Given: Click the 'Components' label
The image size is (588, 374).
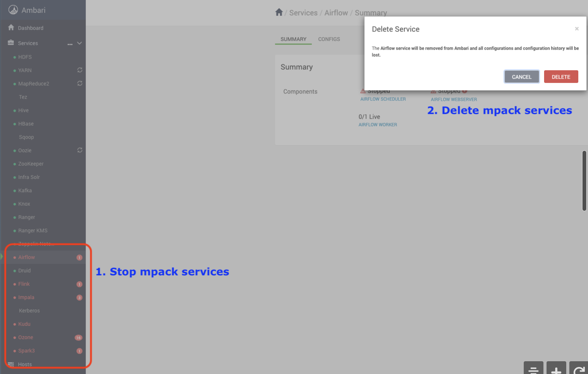Looking at the screenshot, I should pyautogui.click(x=300, y=91).
